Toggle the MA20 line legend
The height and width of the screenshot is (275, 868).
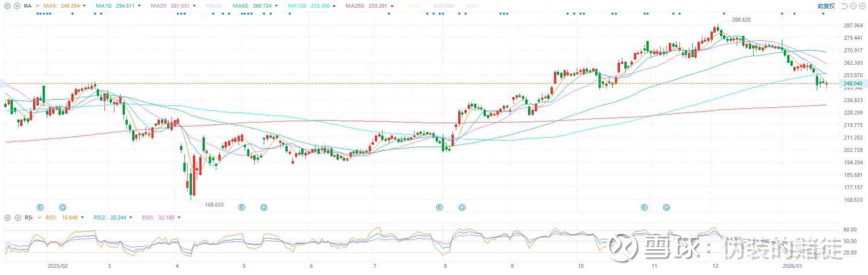tap(159, 6)
